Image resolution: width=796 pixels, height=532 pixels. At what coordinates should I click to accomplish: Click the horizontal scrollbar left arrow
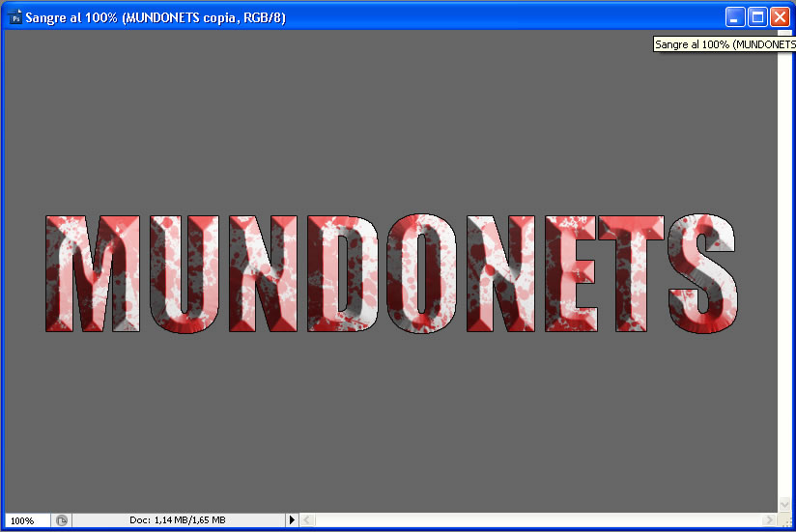(307, 519)
